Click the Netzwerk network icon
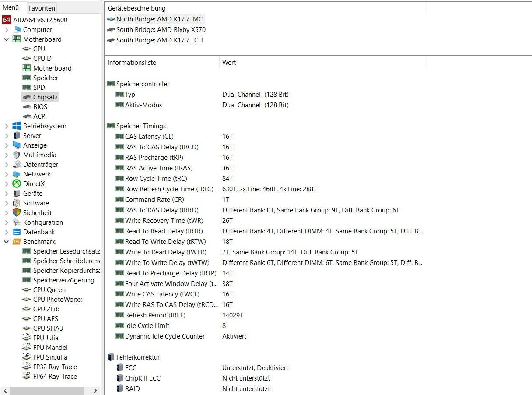Viewport: 532px width, 395px height. point(17,174)
